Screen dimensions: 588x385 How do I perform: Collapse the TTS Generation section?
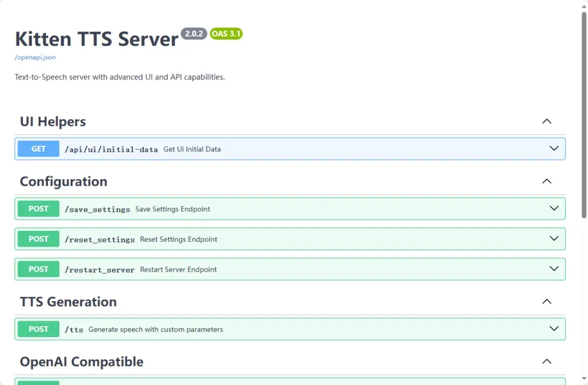click(x=547, y=302)
